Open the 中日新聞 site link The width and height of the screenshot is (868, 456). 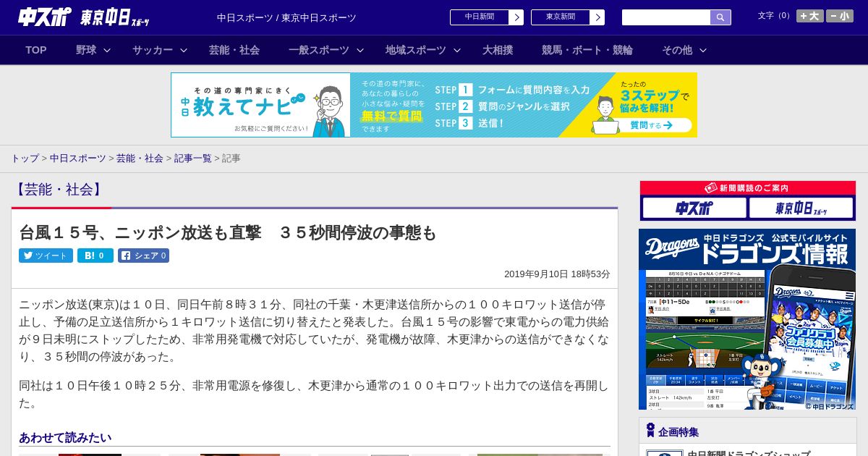click(480, 17)
